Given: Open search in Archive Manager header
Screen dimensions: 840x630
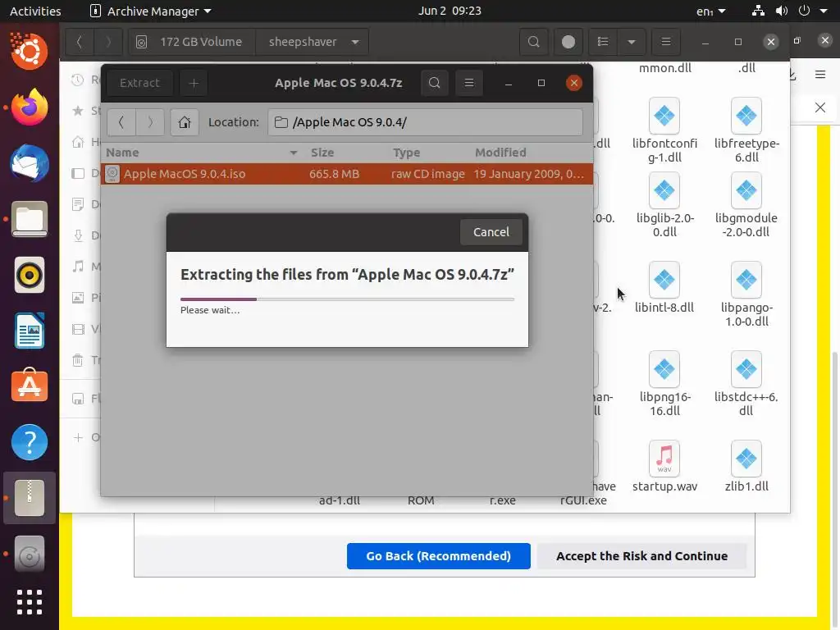Looking at the screenshot, I should tap(435, 83).
